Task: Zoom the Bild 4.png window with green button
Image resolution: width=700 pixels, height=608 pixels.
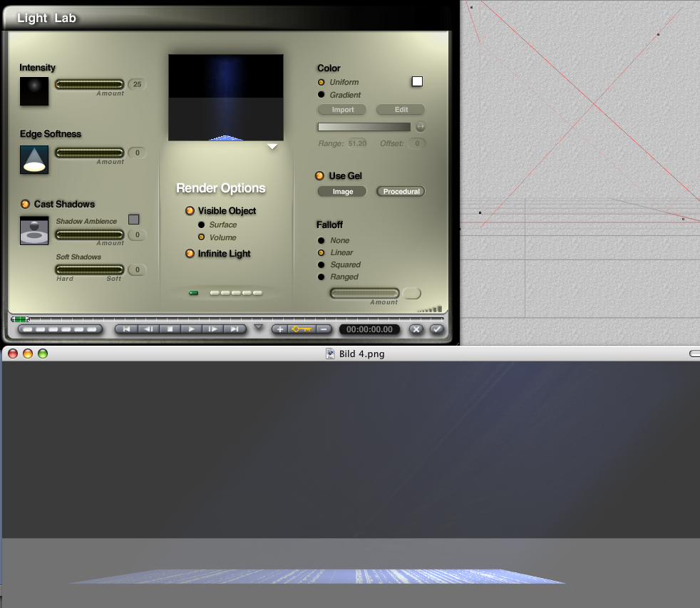Action: click(x=43, y=354)
